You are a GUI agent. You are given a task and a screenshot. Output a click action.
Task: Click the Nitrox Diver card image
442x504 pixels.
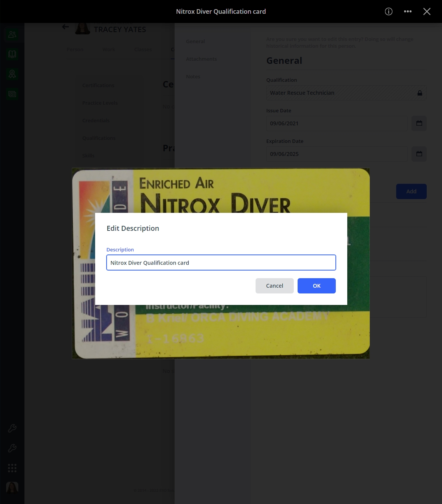point(221,190)
